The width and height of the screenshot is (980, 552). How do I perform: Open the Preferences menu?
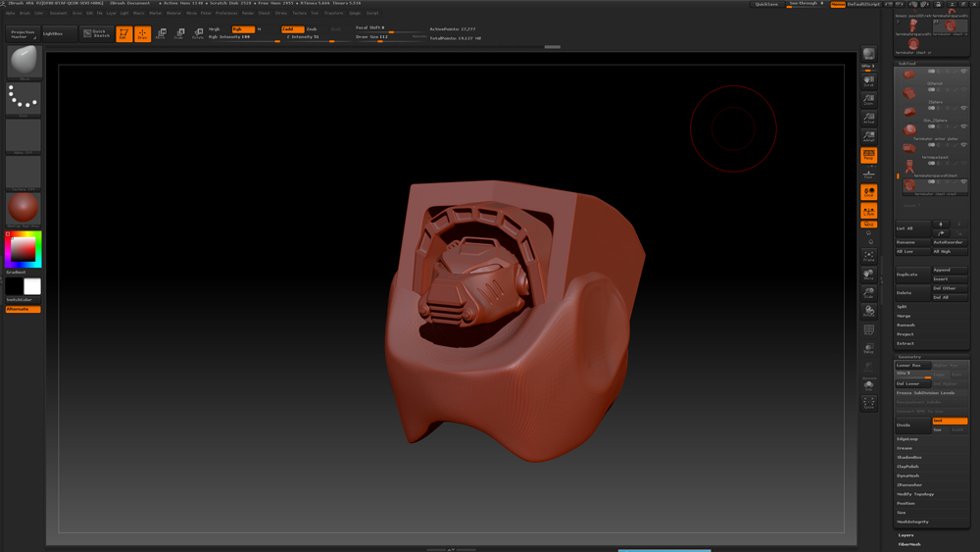226,14
